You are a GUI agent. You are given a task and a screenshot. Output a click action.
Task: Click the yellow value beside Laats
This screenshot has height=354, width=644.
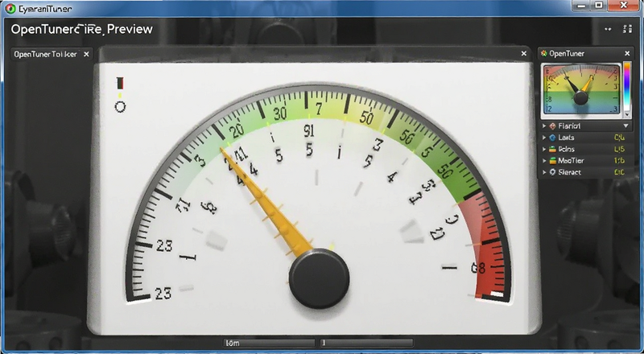[619, 138]
